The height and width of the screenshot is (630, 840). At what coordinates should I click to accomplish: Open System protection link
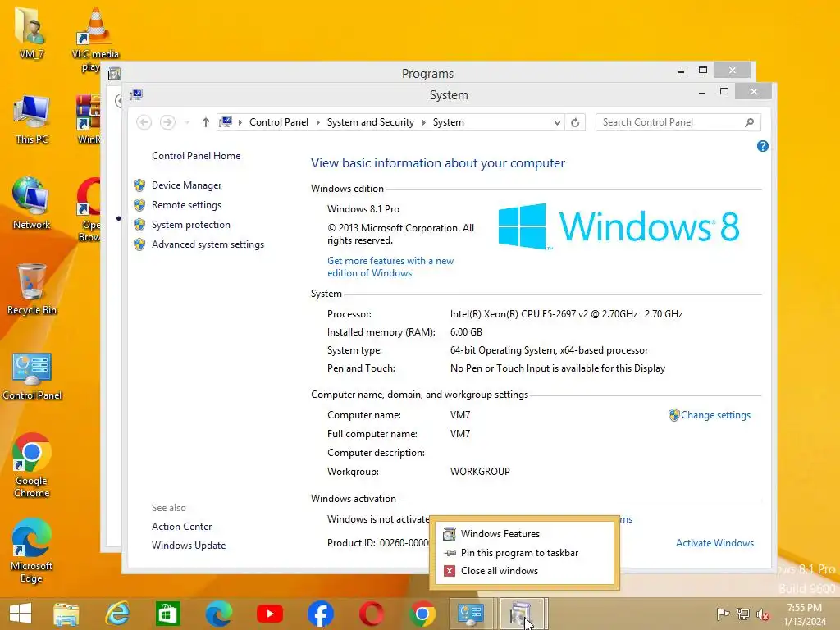point(190,225)
